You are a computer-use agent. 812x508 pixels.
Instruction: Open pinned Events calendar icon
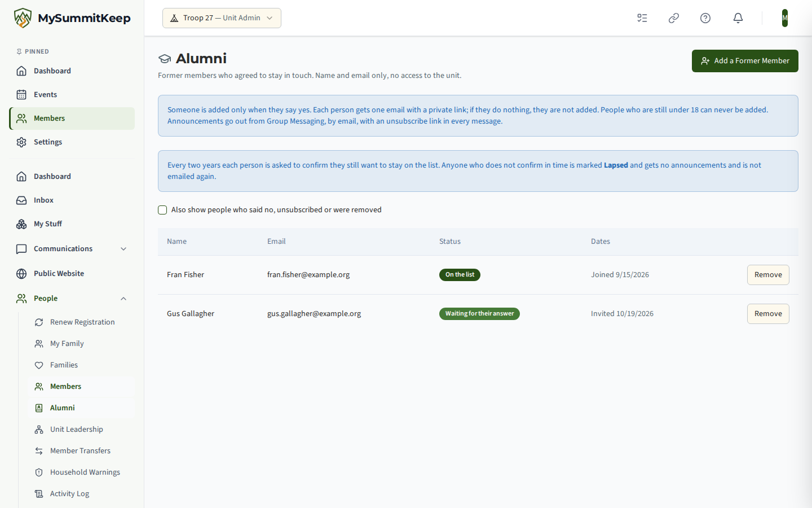click(x=21, y=95)
